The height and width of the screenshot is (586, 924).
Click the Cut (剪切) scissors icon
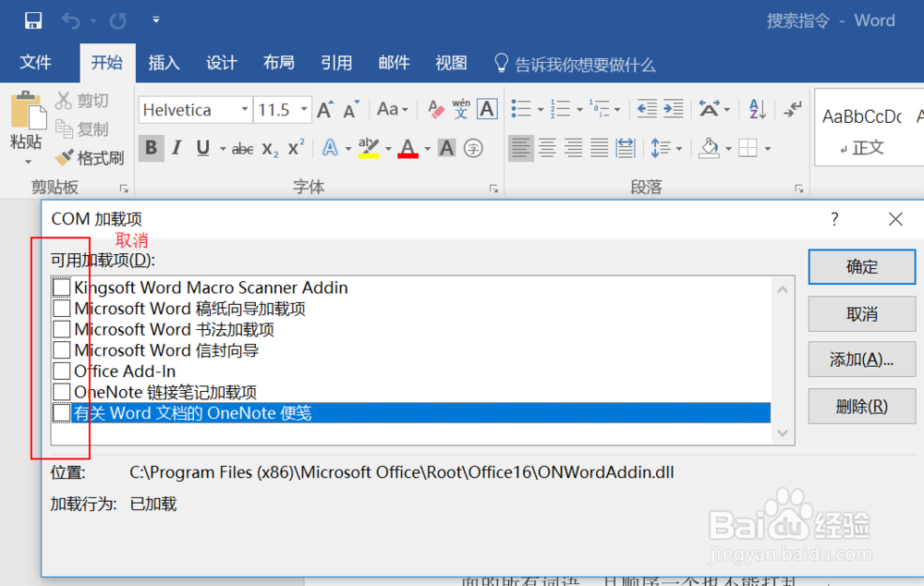point(63,100)
